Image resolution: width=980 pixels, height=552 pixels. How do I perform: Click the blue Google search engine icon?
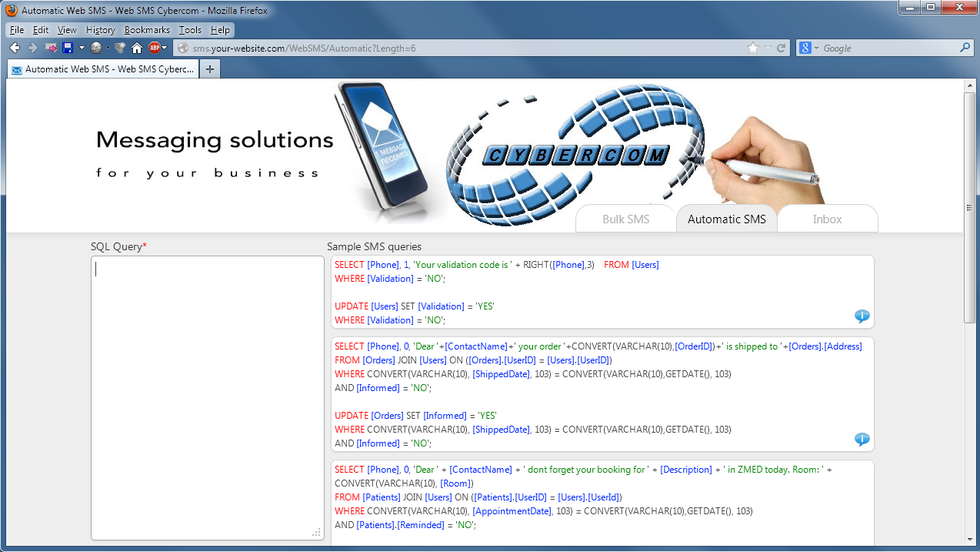pyautogui.click(x=805, y=48)
